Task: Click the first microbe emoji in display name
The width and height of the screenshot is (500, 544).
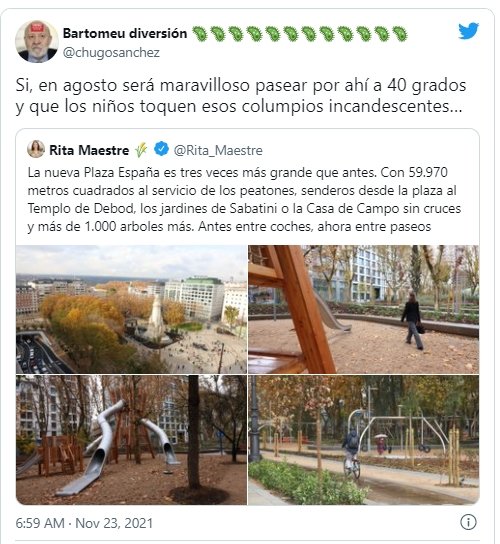Action: coord(200,34)
